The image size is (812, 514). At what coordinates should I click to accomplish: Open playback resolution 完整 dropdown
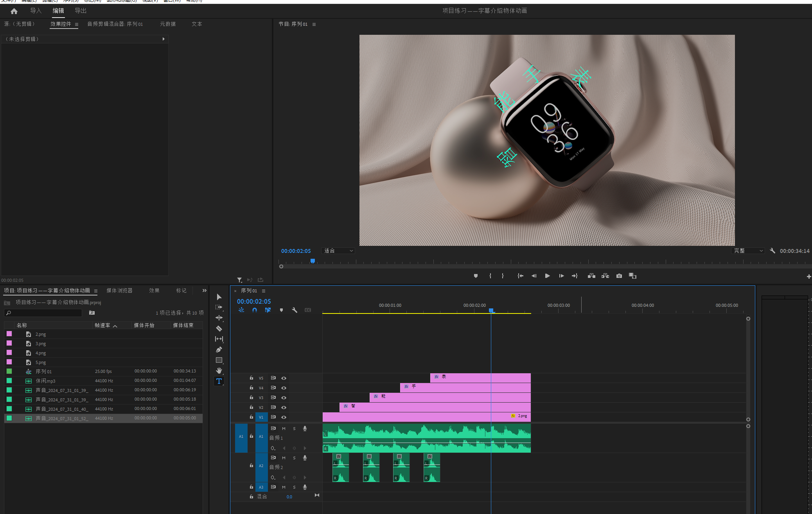[x=747, y=251]
